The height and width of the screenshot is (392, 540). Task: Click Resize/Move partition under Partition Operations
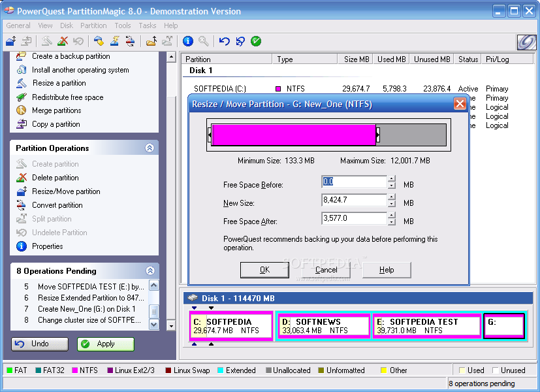[66, 191]
